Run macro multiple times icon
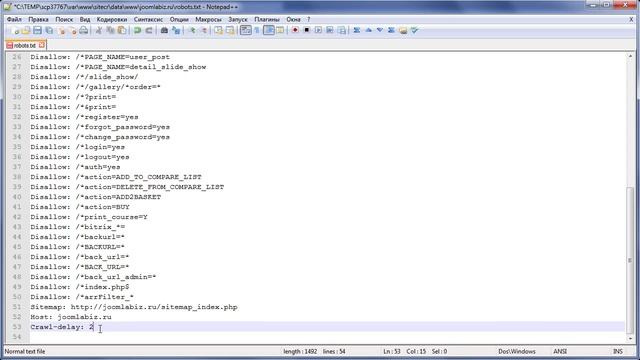Viewport: 640px width, 360px height. point(330,31)
